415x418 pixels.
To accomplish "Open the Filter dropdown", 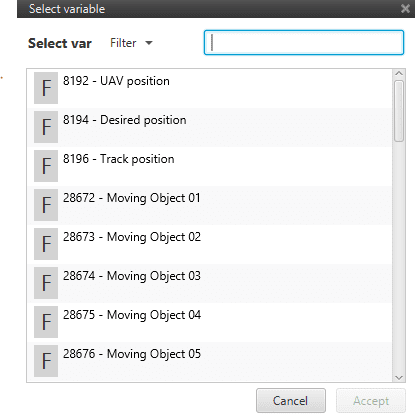I will point(131,43).
